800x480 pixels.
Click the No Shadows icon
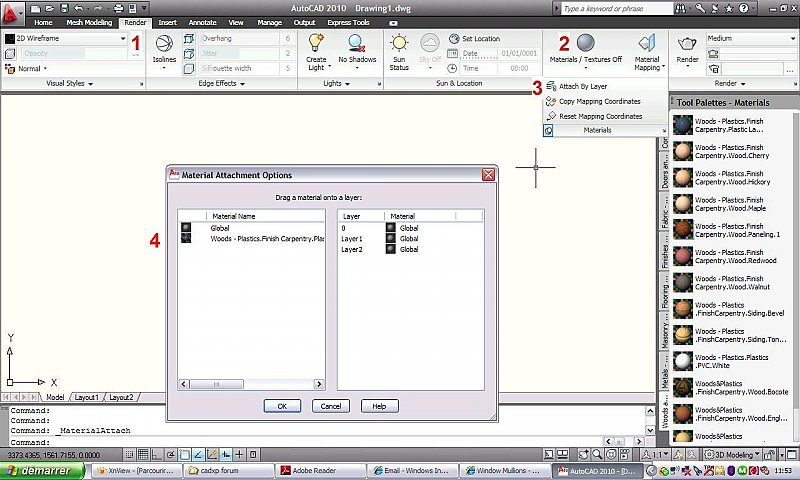[x=357, y=43]
